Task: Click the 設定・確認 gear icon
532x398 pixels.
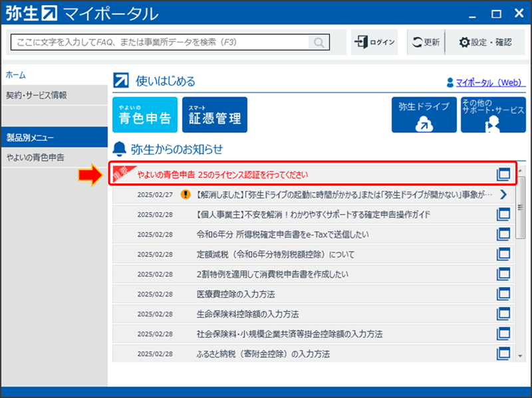Action: coord(464,41)
